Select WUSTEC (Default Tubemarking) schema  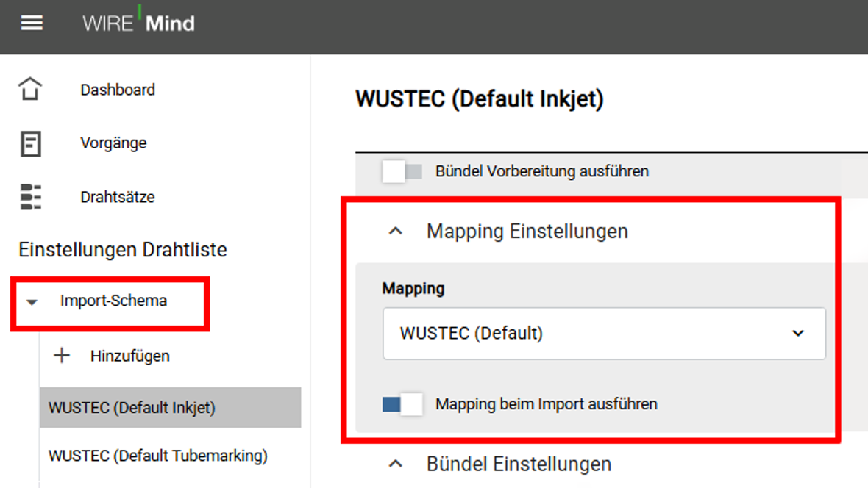(x=158, y=456)
